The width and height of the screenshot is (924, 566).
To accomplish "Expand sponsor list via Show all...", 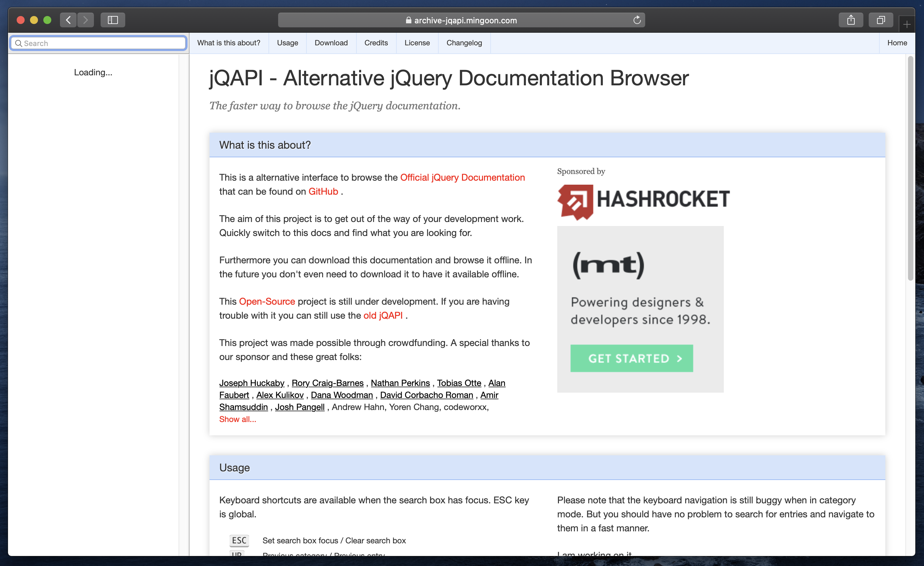I will (x=237, y=419).
